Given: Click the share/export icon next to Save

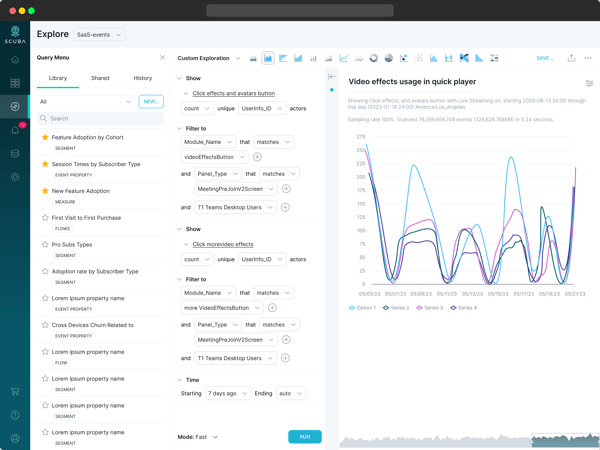Looking at the screenshot, I should pyautogui.click(x=571, y=58).
